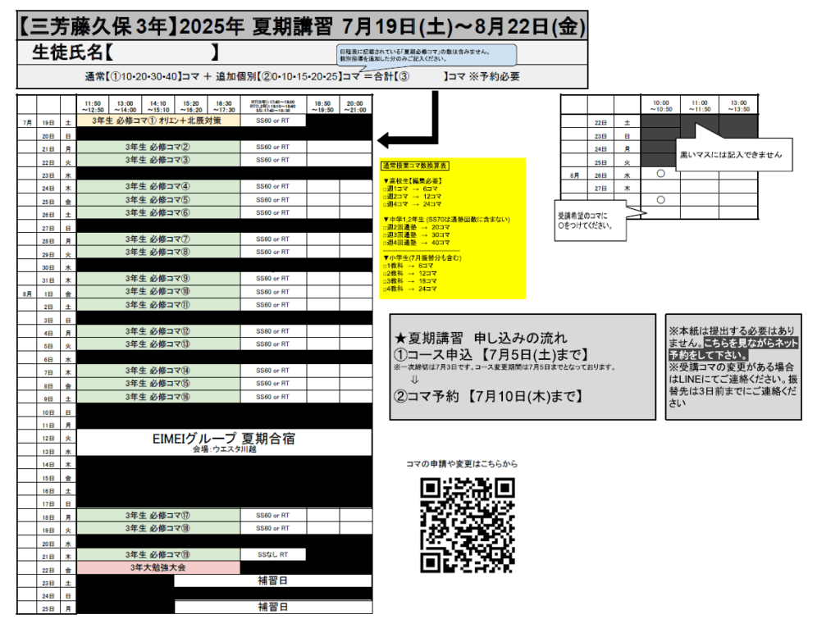This screenshot has width=840, height=619.
Task: Click the 11:50~12:50 column header
Action: [x=94, y=105]
